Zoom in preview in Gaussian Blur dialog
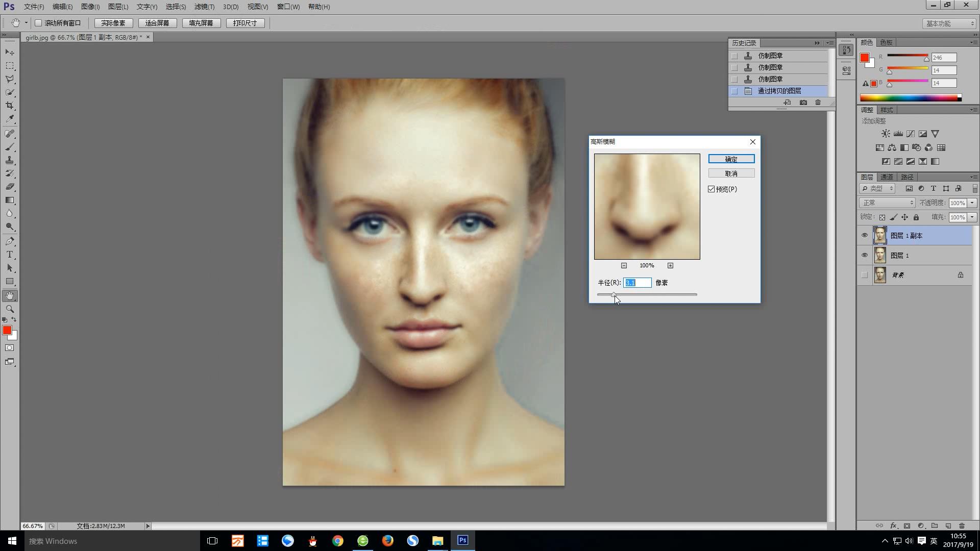Image resolution: width=980 pixels, height=551 pixels. 670,265
